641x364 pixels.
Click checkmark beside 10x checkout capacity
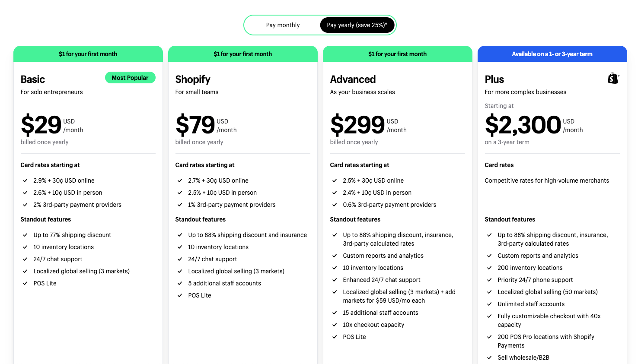pos(335,325)
